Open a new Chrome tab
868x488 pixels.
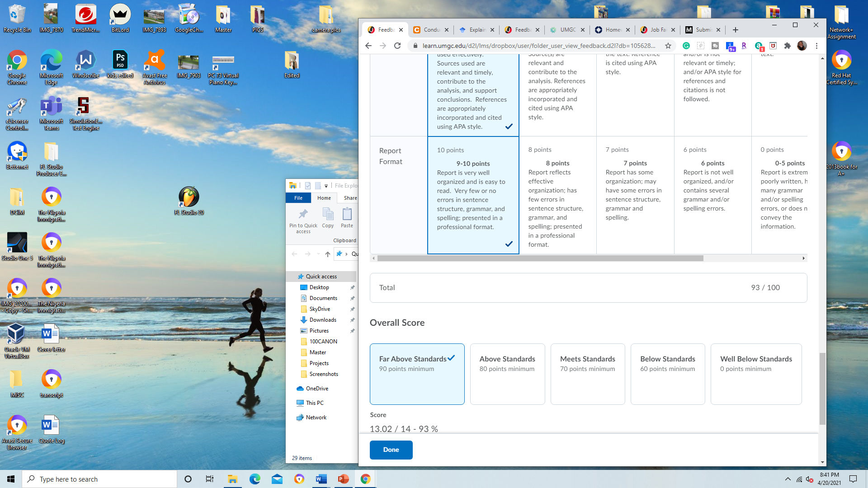(x=736, y=30)
